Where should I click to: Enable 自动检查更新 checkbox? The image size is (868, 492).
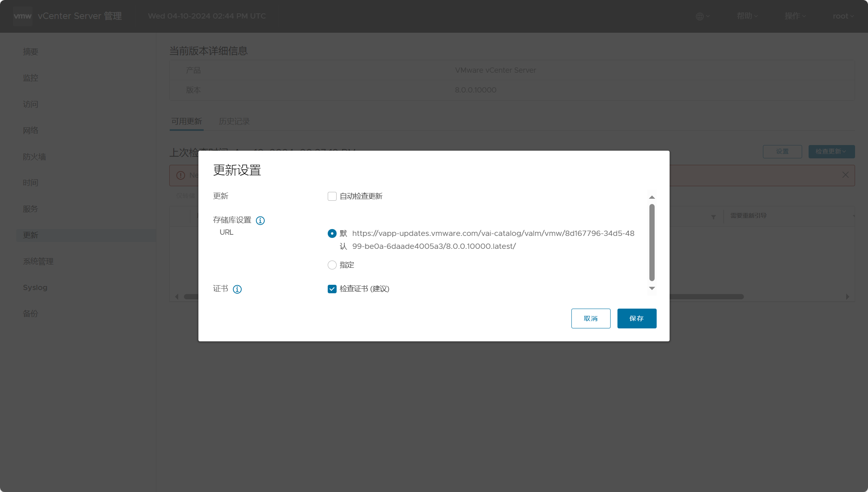(332, 196)
